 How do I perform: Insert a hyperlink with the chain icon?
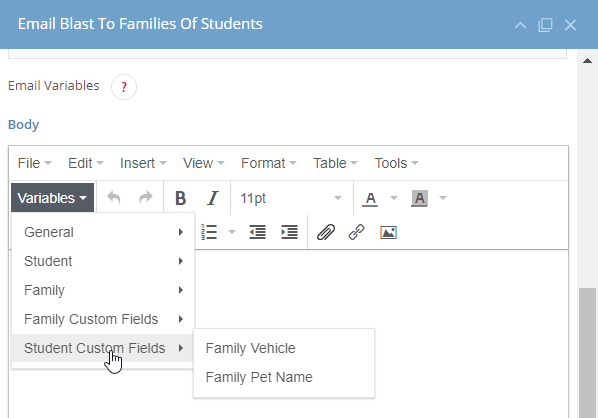(357, 232)
